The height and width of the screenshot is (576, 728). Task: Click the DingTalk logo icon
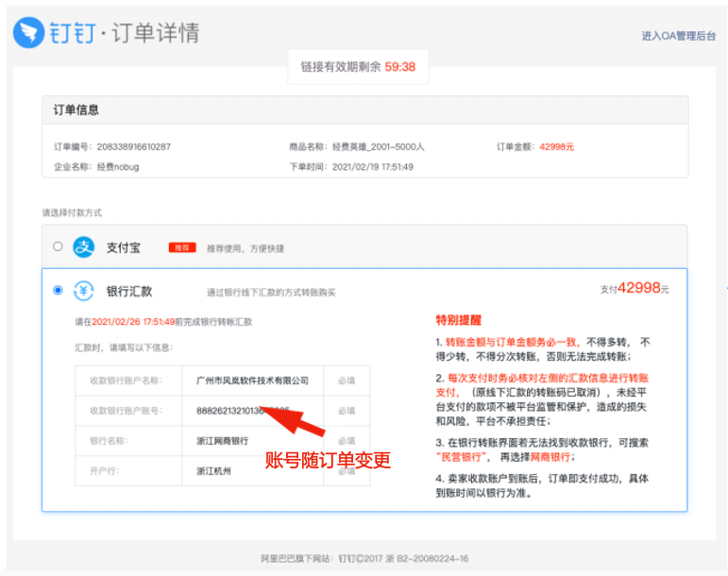28,32
